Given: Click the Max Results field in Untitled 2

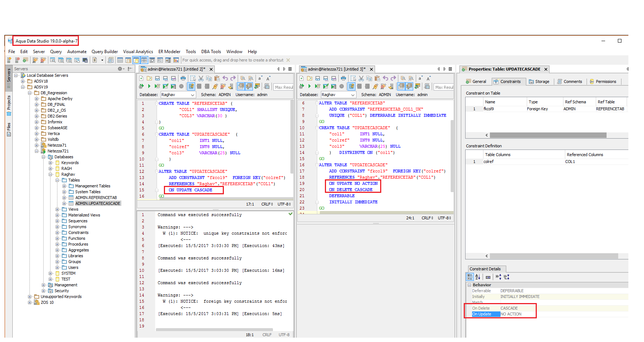Looking at the screenshot, I should 283,87.
